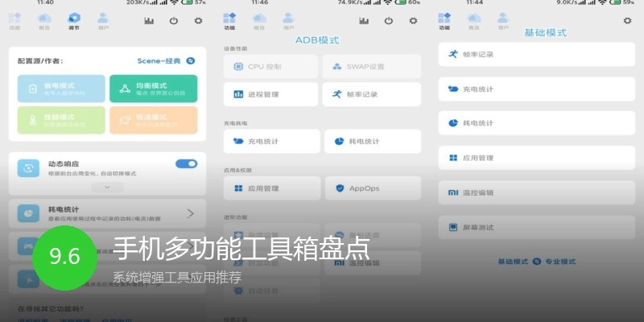The width and height of the screenshot is (644, 322).
Task: Open 应用管理 tile on ADB模式 screen
Action: (272, 188)
